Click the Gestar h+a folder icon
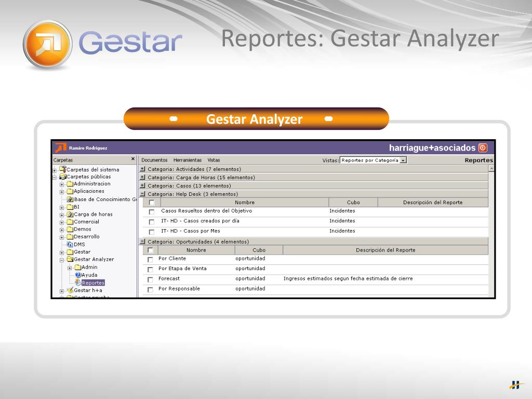 tap(70, 290)
